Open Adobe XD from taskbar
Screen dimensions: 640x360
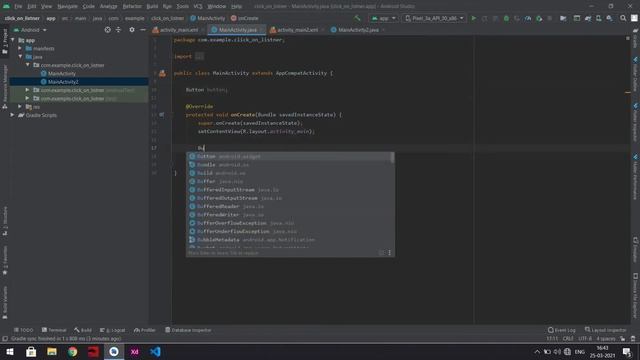coord(134,352)
